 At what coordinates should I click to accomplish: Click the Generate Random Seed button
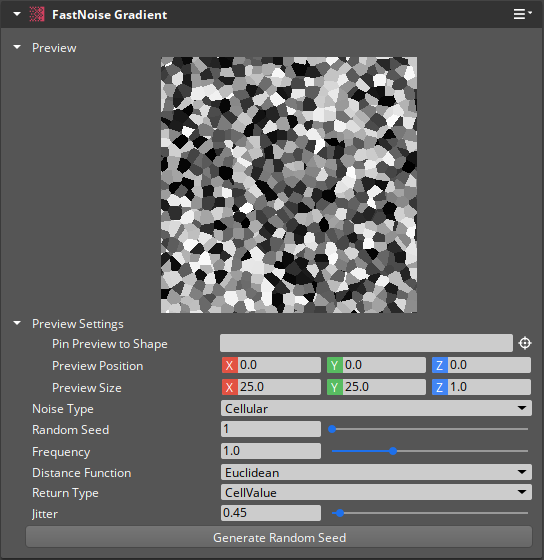pyautogui.click(x=279, y=537)
